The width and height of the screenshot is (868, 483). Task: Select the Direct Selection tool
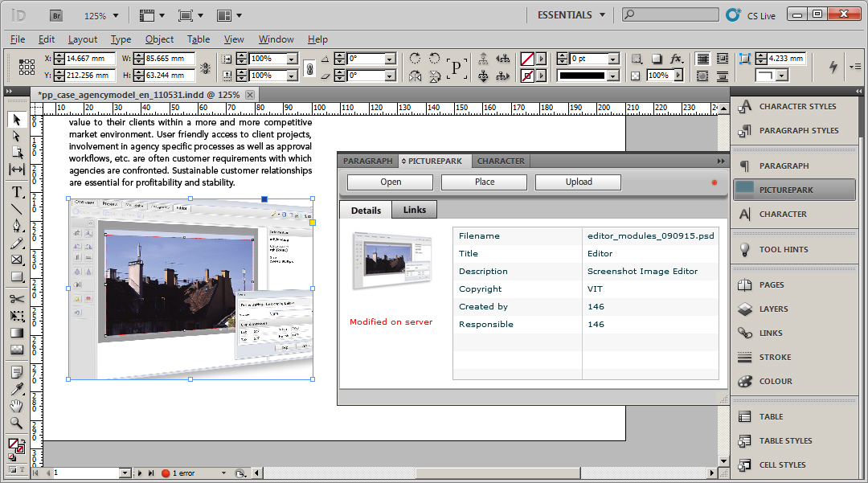[17, 136]
